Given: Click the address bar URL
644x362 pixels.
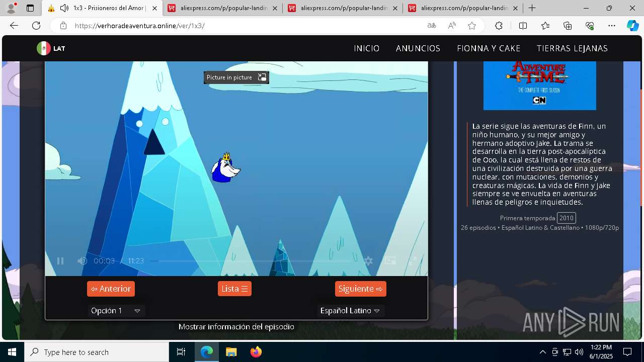Looking at the screenshot, I should coord(140,26).
